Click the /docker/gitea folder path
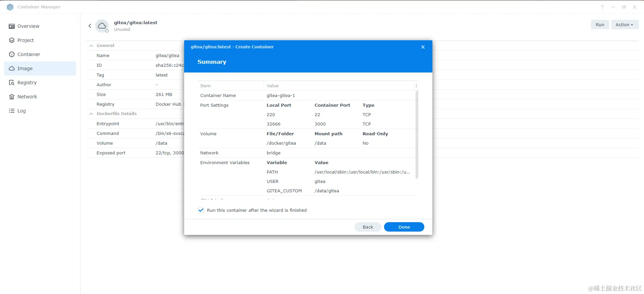 (281, 143)
